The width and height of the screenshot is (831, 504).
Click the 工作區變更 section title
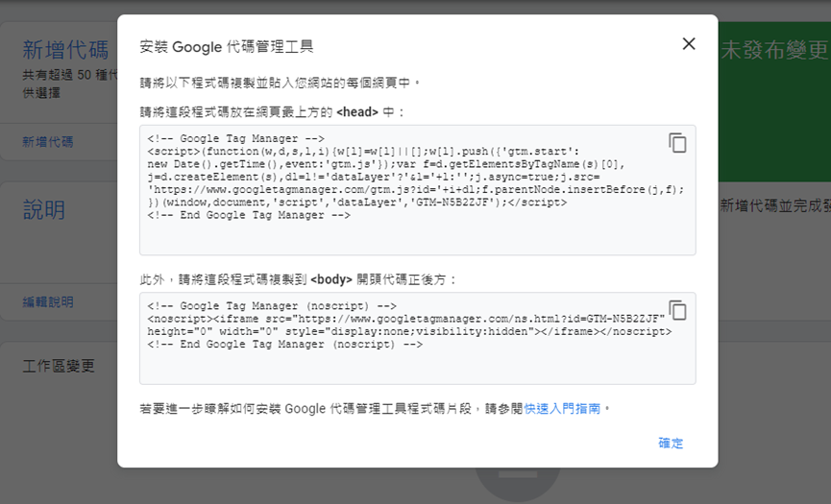pyautogui.click(x=58, y=367)
